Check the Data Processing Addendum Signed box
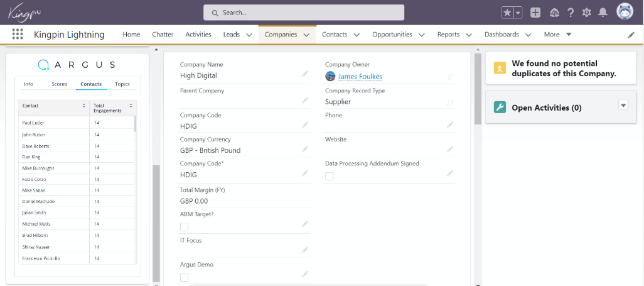644x286 pixels. (x=330, y=177)
